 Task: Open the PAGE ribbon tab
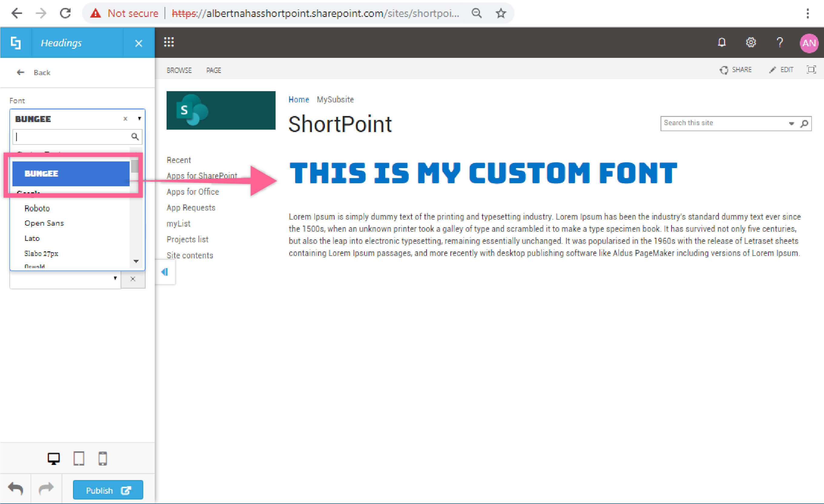pyautogui.click(x=213, y=70)
